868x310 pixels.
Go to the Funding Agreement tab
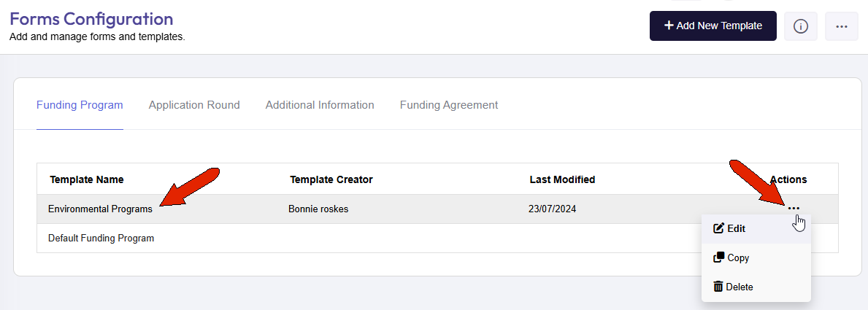click(x=449, y=104)
